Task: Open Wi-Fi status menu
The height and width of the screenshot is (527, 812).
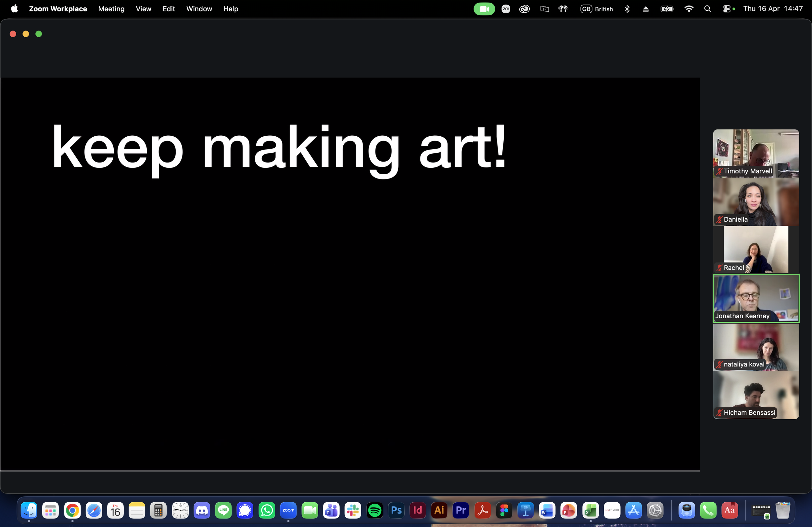Action: [689, 9]
